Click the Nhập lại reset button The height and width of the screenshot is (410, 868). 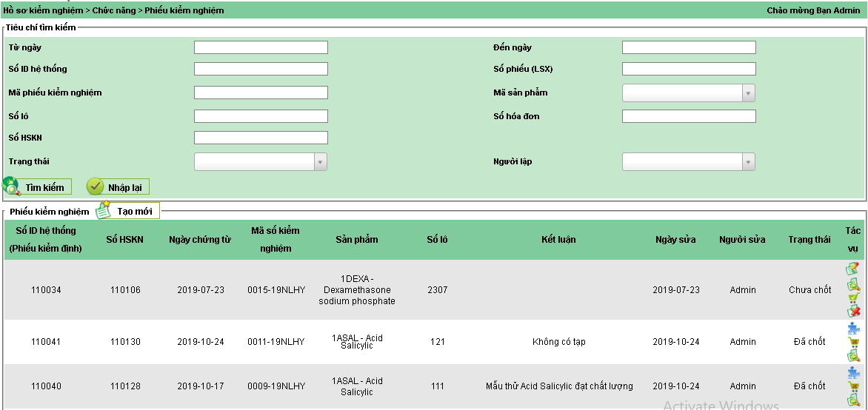118,187
